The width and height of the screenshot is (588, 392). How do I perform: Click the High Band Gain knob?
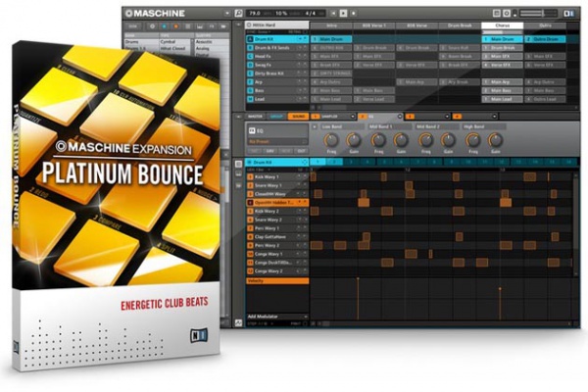coord(495,140)
